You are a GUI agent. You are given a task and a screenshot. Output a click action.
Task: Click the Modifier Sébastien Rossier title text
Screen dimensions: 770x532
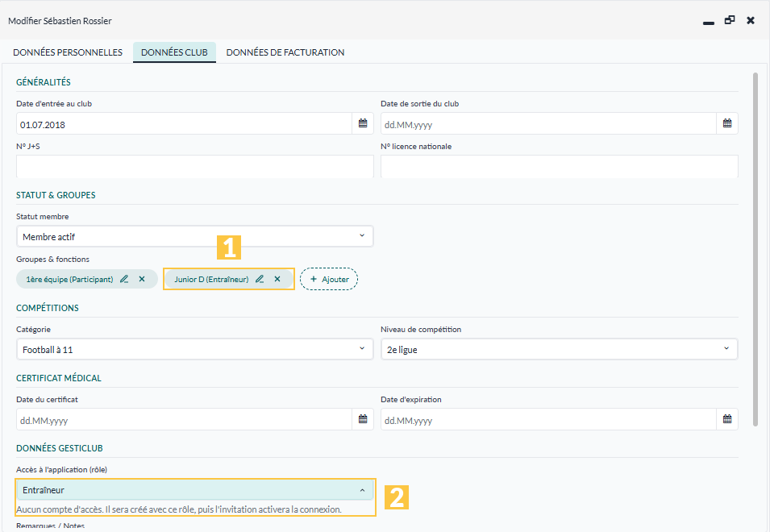60,21
